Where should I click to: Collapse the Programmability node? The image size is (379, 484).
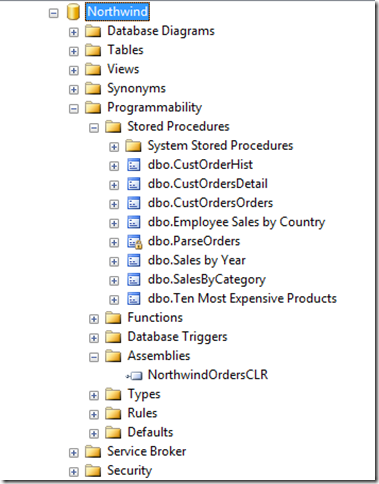74,109
